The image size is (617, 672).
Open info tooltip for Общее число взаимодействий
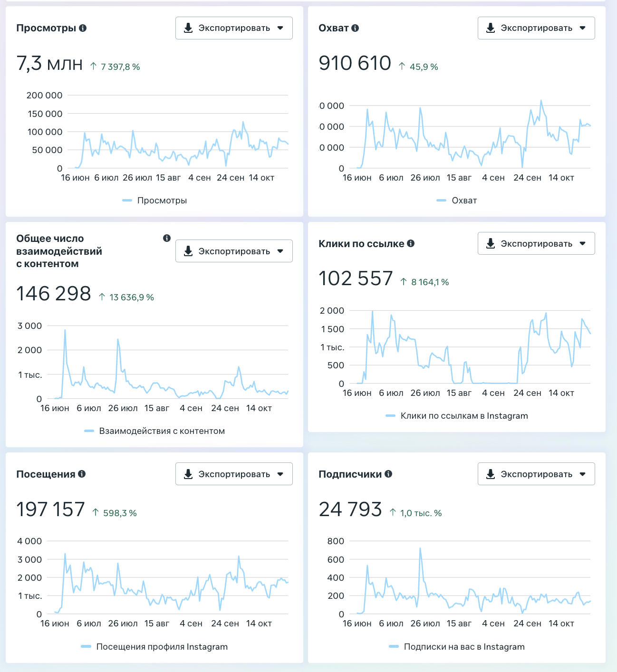point(167,238)
